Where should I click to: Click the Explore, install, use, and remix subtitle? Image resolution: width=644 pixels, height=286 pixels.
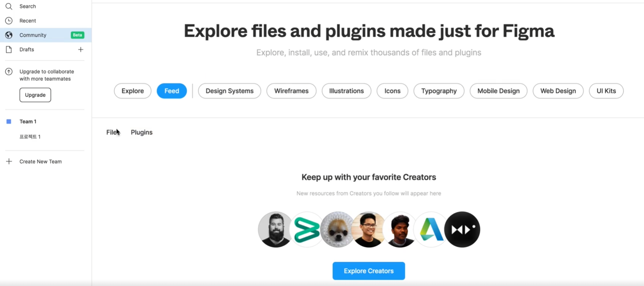point(369,53)
